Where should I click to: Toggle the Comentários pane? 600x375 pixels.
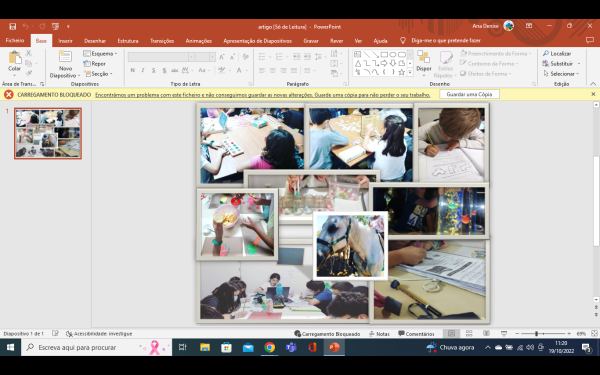coord(416,334)
